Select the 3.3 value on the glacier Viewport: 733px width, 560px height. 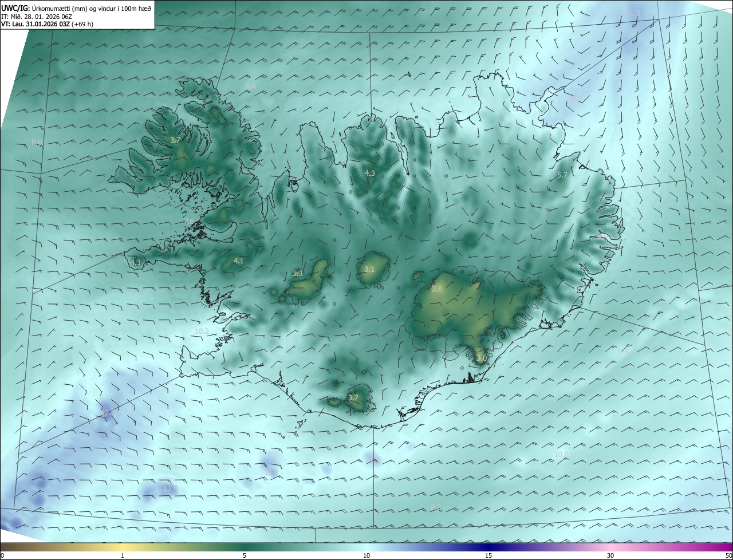click(297, 274)
